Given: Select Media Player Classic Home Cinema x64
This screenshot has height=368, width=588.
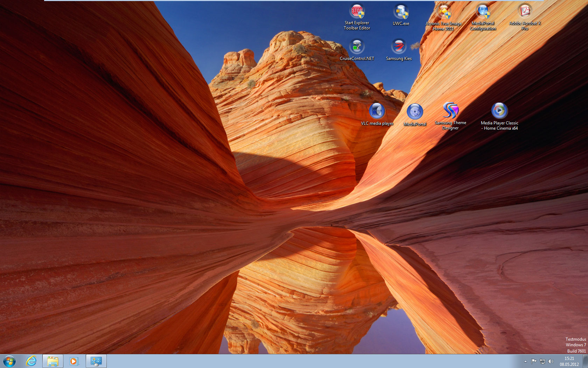Looking at the screenshot, I should click(x=499, y=116).
